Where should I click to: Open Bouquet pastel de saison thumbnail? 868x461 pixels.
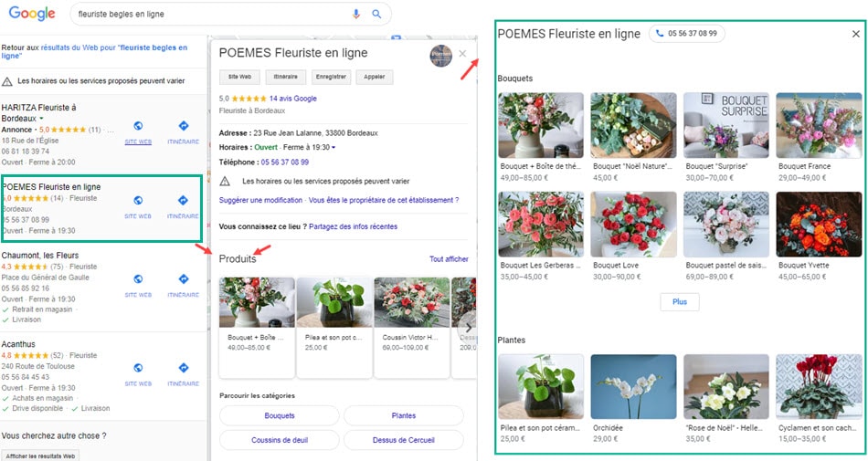(726, 225)
